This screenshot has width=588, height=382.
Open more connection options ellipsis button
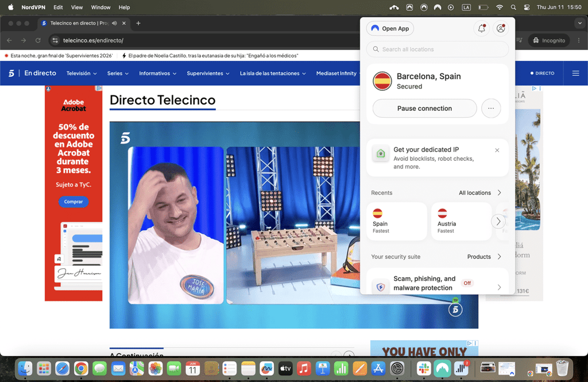(491, 109)
